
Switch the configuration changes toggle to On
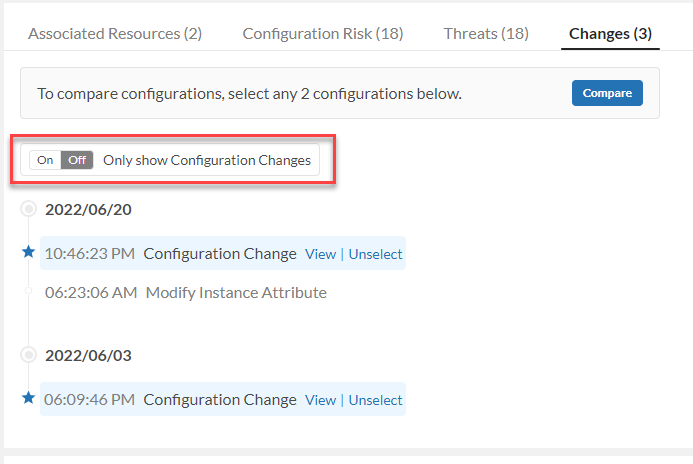pyautogui.click(x=45, y=160)
